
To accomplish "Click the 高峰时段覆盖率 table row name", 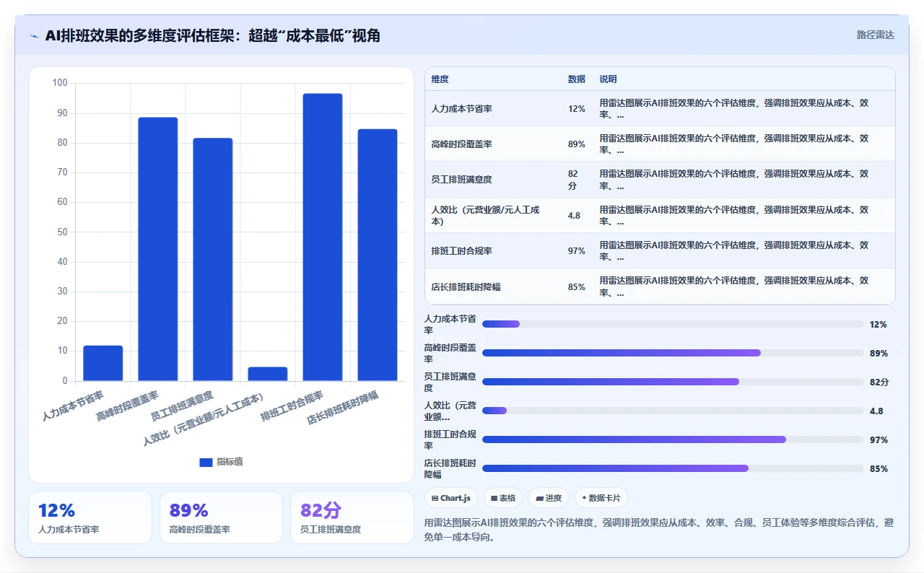I will tap(461, 144).
